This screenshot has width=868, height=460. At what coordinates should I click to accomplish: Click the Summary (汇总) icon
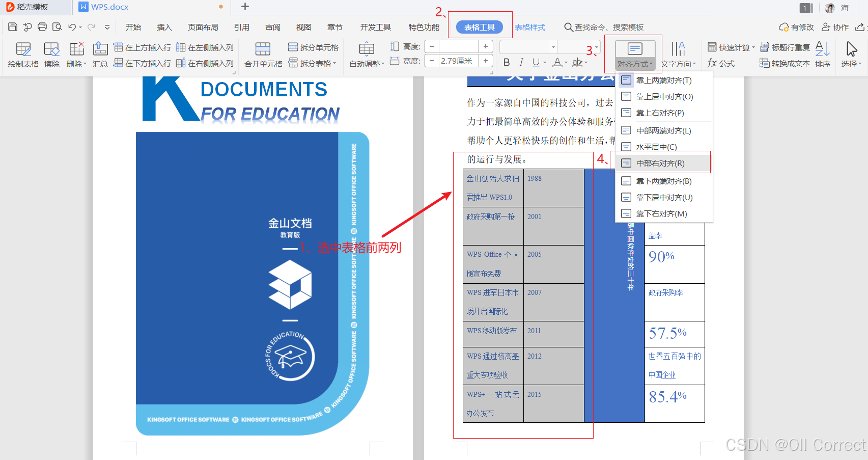(x=100, y=55)
